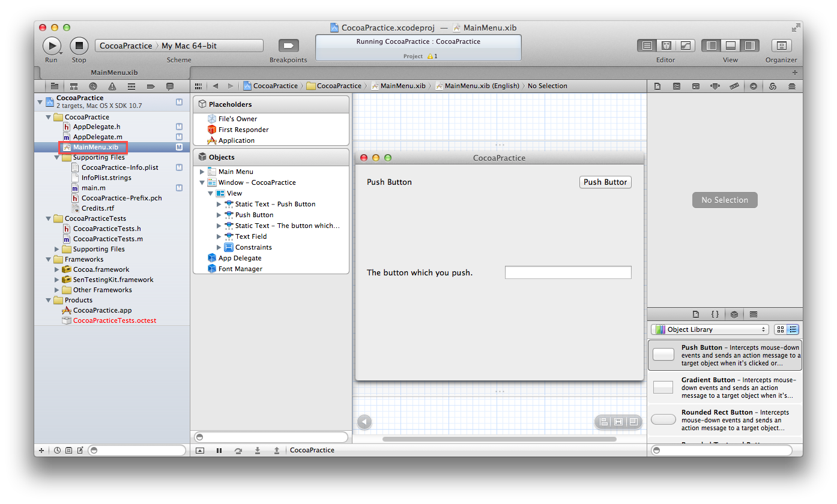This screenshot has height=504, width=837.
Task: Switch to the Version editor
Action: pyautogui.click(x=685, y=46)
